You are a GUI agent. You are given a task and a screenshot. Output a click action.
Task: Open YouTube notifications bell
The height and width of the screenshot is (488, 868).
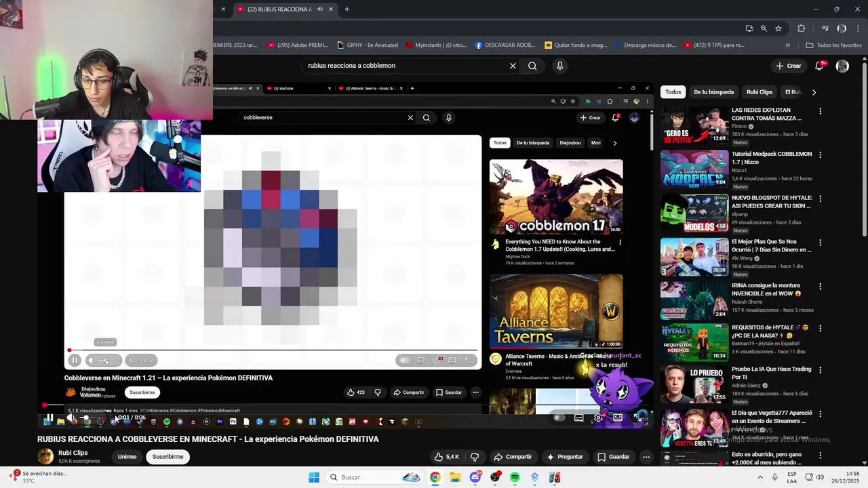tap(819, 66)
